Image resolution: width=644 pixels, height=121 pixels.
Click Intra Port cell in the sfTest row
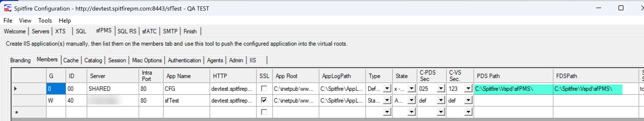pos(151,101)
